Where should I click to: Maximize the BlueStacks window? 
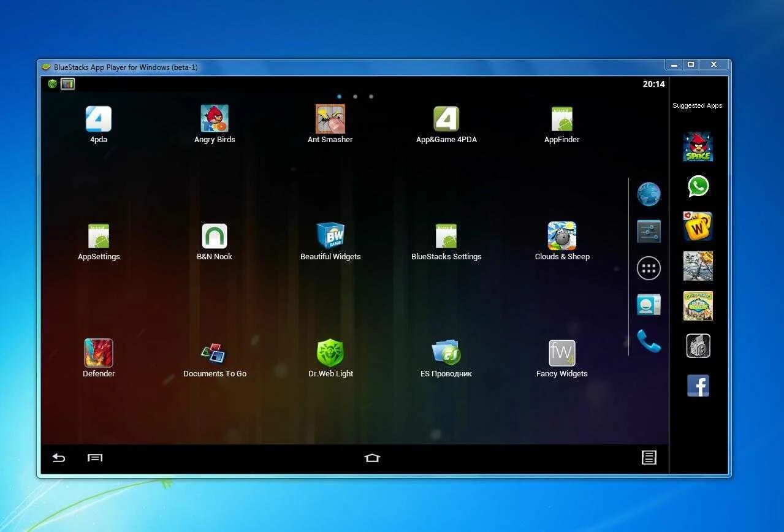click(691, 65)
